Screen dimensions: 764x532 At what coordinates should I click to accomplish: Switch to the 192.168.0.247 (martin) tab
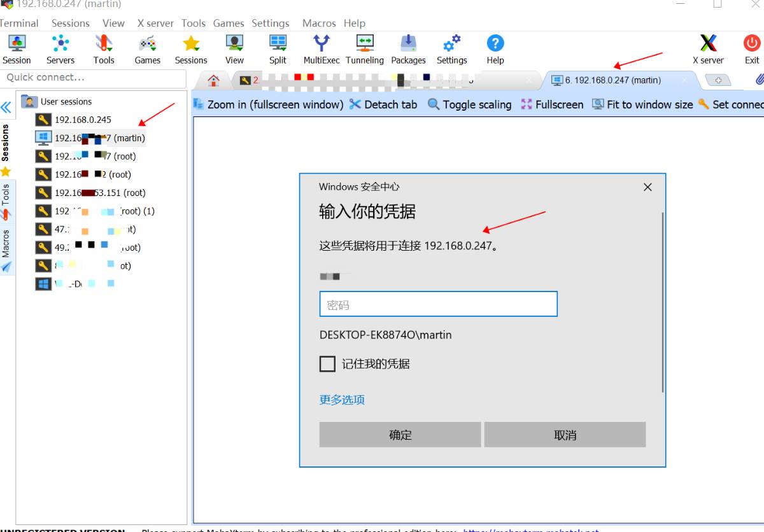[612, 80]
